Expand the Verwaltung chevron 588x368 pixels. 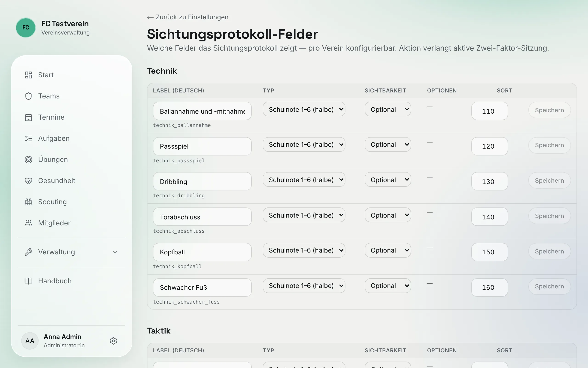[x=115, y=252]
